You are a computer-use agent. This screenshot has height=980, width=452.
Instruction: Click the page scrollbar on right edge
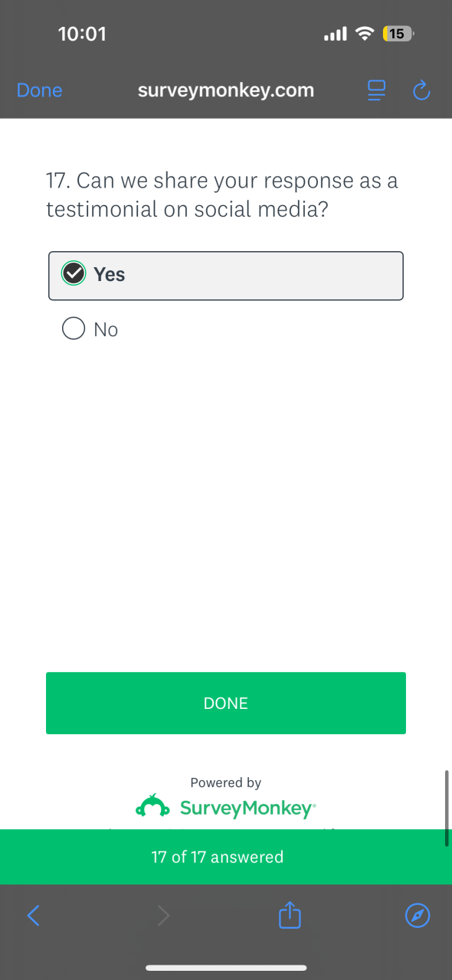click(447, 808)
